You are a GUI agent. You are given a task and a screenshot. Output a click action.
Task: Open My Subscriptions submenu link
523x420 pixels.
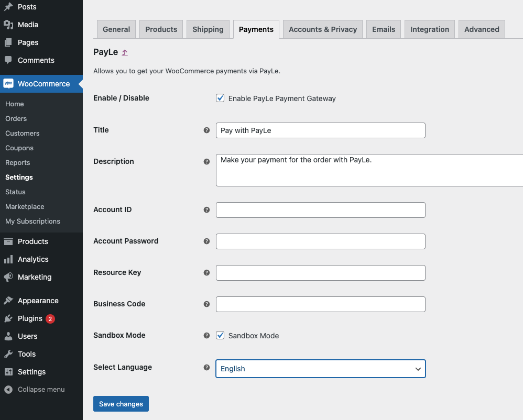(32, 222)
